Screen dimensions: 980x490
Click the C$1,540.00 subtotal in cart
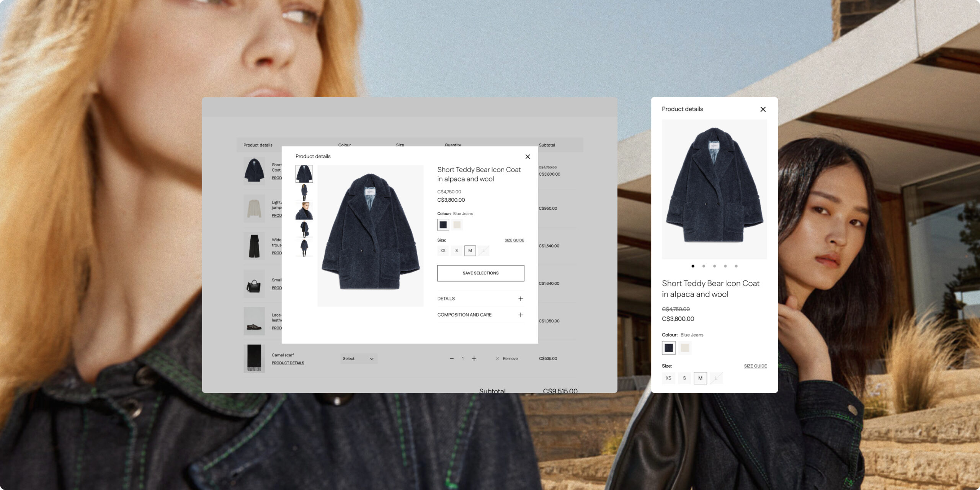[549, 246]
